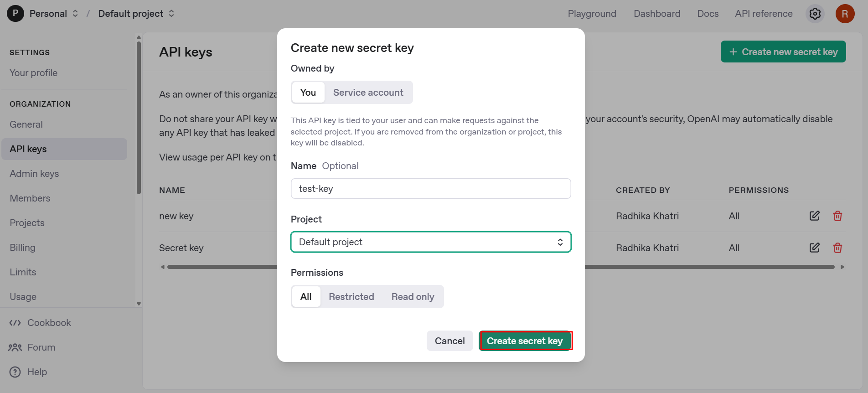The height and width of the screenshot is (393, 868).
Task: Expand the Personal organization switcher
Action: (x=75, y=14)
